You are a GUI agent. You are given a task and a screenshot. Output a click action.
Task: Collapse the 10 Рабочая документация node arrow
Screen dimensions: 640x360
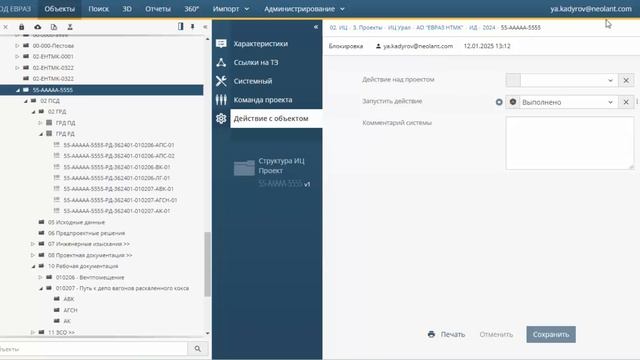[x=33, y=266]
